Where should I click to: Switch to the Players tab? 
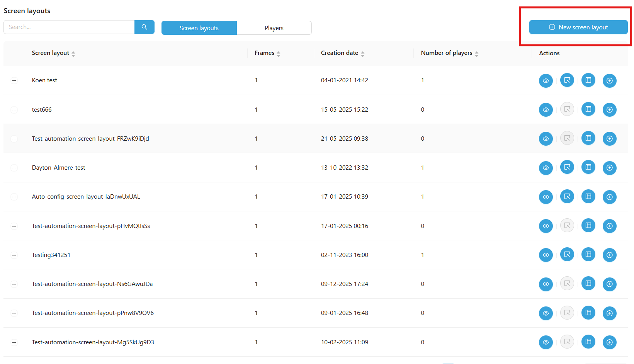[x=274, y=28]
